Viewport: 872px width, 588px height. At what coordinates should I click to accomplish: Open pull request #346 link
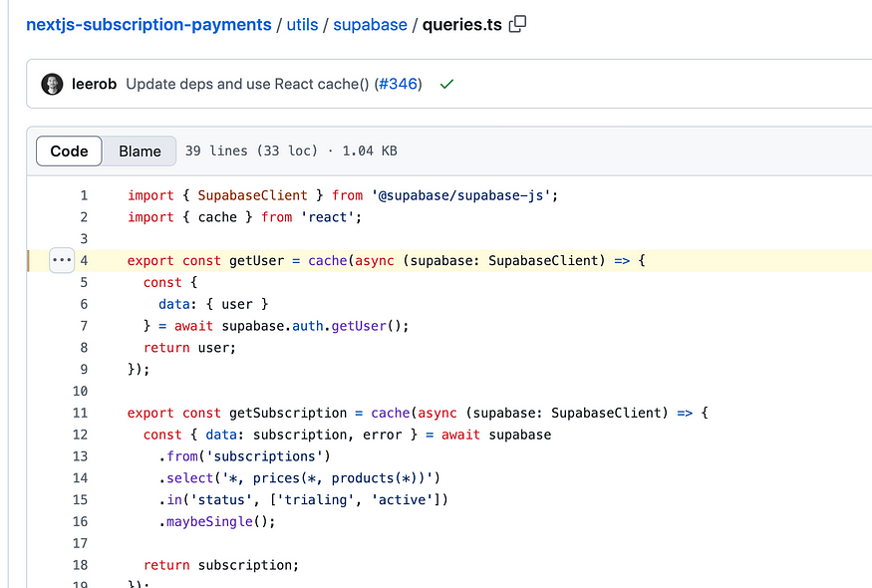[x=398, y=84]
